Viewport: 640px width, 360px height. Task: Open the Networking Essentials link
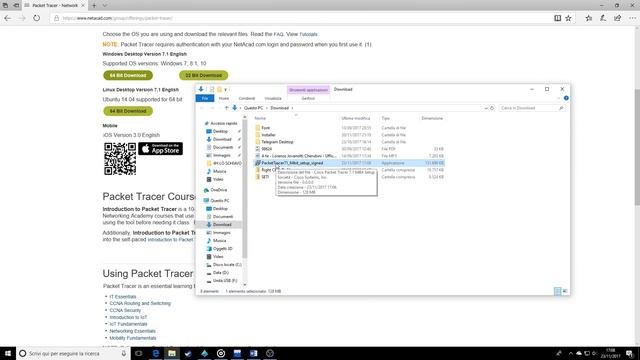[132, 331]
